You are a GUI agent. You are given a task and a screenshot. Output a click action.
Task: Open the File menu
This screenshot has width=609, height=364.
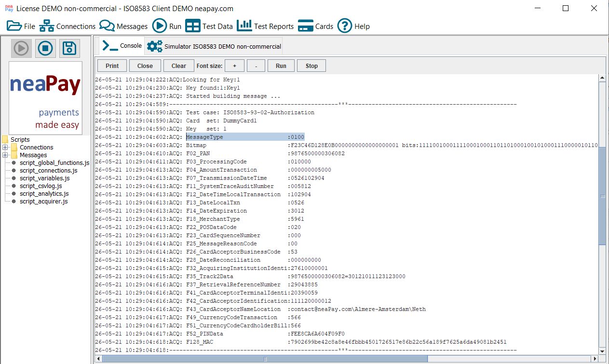(21, 26)
